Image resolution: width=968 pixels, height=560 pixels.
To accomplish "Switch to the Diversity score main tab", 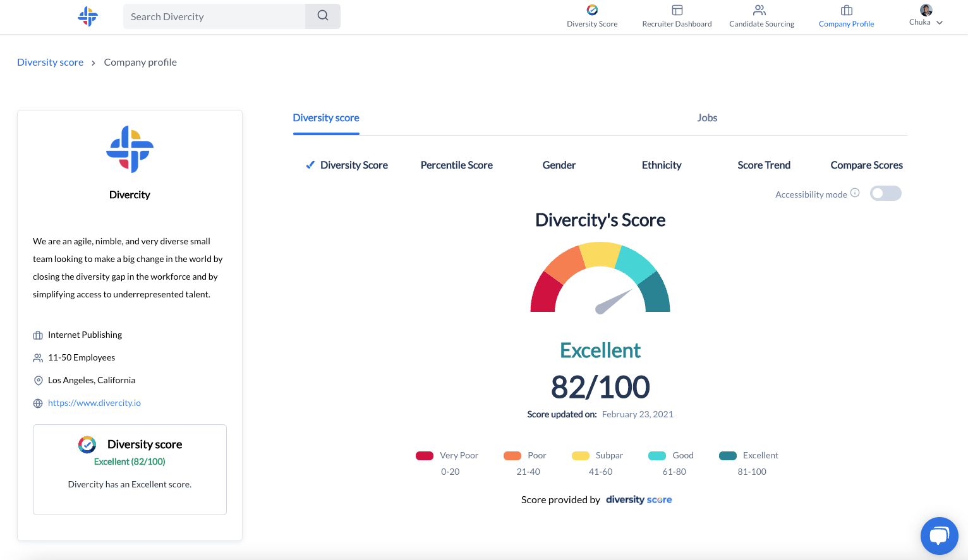I will pos(326,118).
